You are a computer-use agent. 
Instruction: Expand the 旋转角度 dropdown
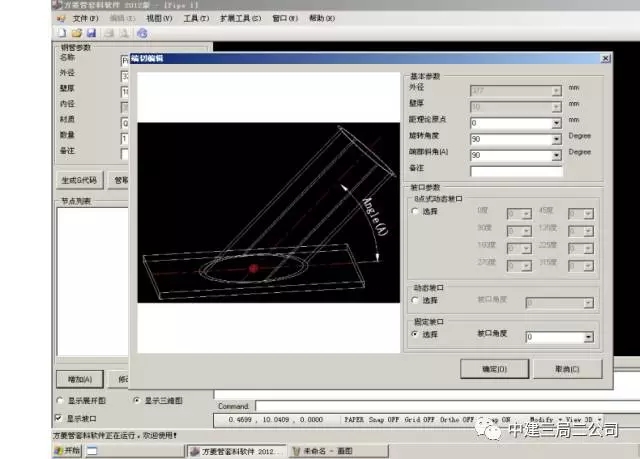tap(555, 139)
